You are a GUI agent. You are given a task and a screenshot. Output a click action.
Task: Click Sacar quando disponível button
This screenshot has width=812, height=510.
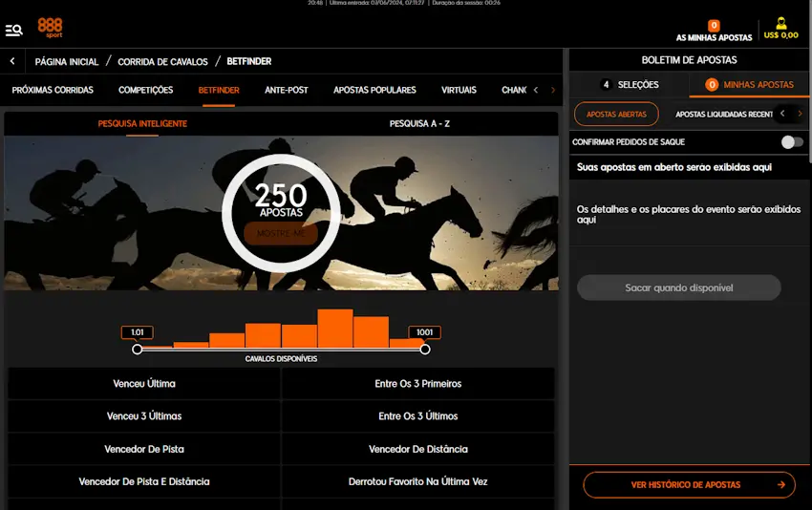tap(679, 287)
